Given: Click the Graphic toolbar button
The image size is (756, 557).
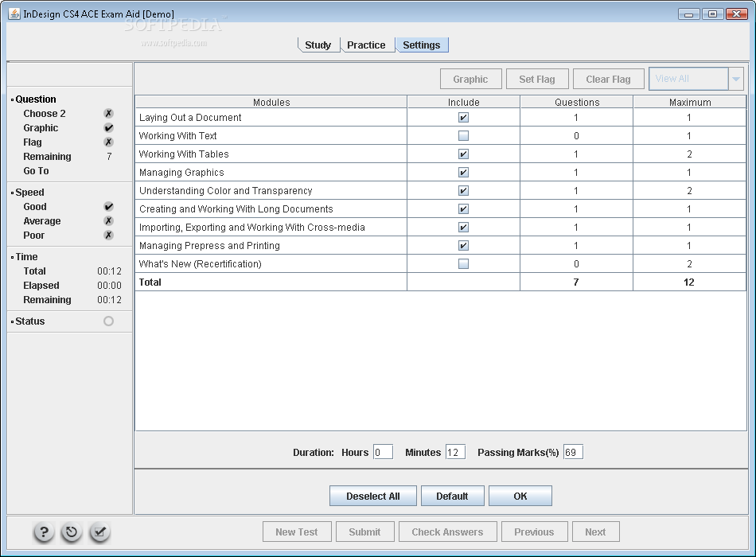Looking at the screenshot, I should click(x=470, y=79).
